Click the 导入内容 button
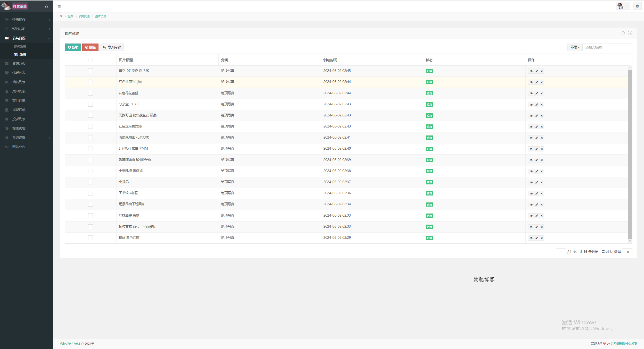This screenshot has height=349, width=644. 112,47
